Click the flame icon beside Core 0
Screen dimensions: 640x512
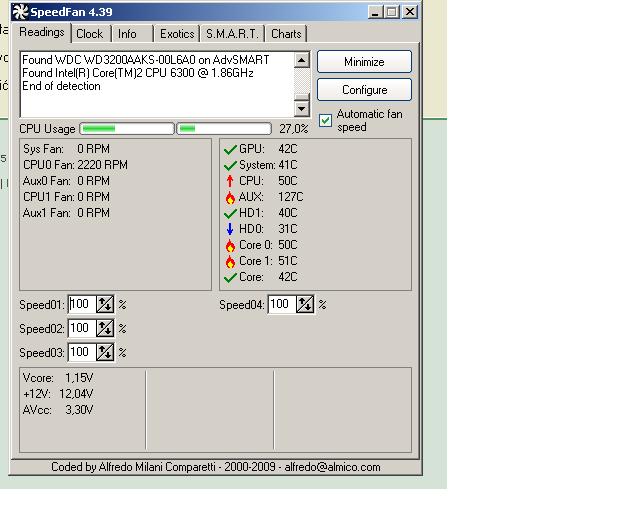point(230,245)
